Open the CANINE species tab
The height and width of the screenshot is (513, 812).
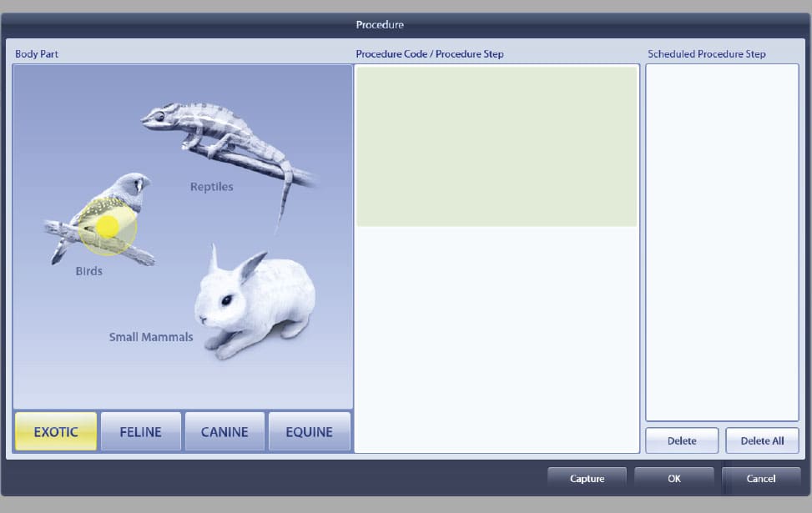coord(224,431)
